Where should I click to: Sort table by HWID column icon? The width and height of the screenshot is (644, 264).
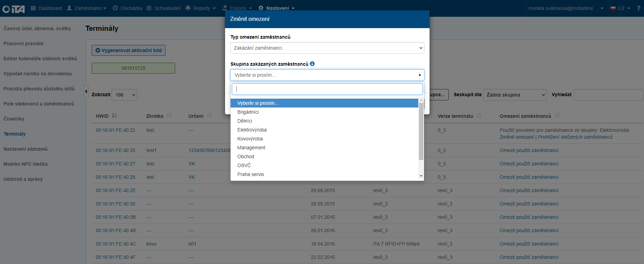pyautogui.click(x=114, y=116)
